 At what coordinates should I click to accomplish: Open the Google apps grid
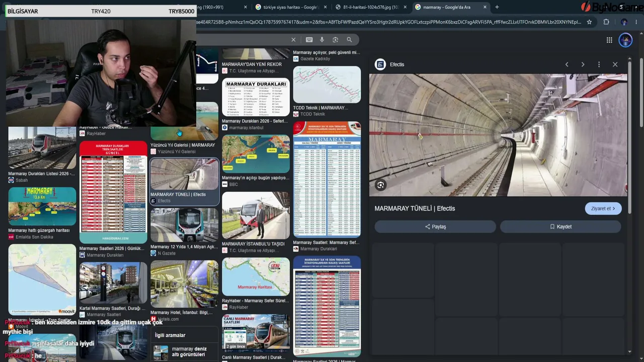pos(609,40)
